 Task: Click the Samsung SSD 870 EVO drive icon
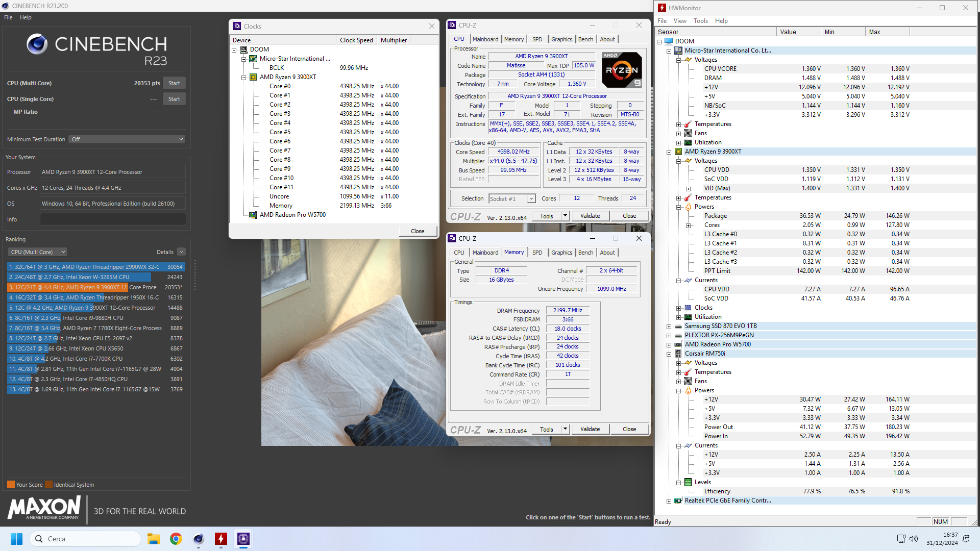pos(678,326)
